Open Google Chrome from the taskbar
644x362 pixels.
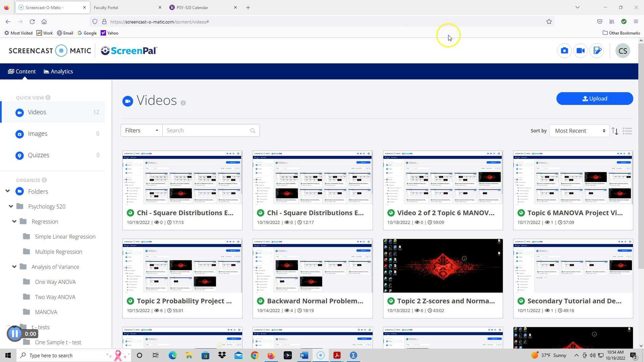(x=255, y=355)
